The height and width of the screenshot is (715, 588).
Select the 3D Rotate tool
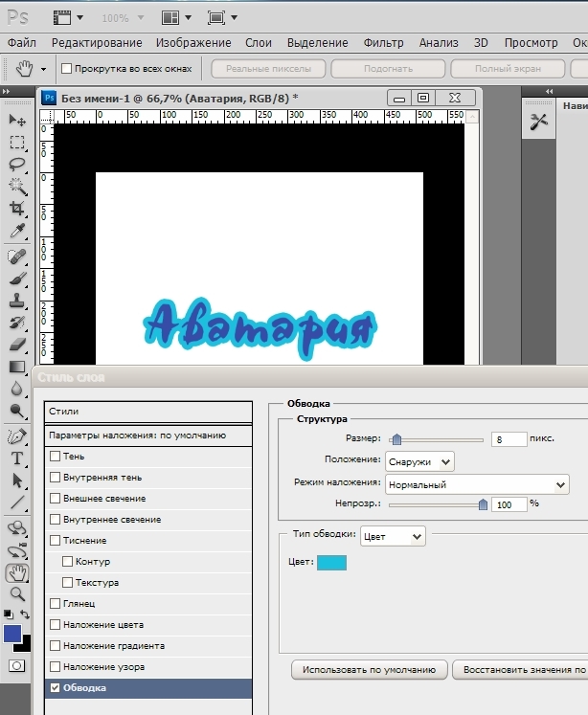coord(17,528)
